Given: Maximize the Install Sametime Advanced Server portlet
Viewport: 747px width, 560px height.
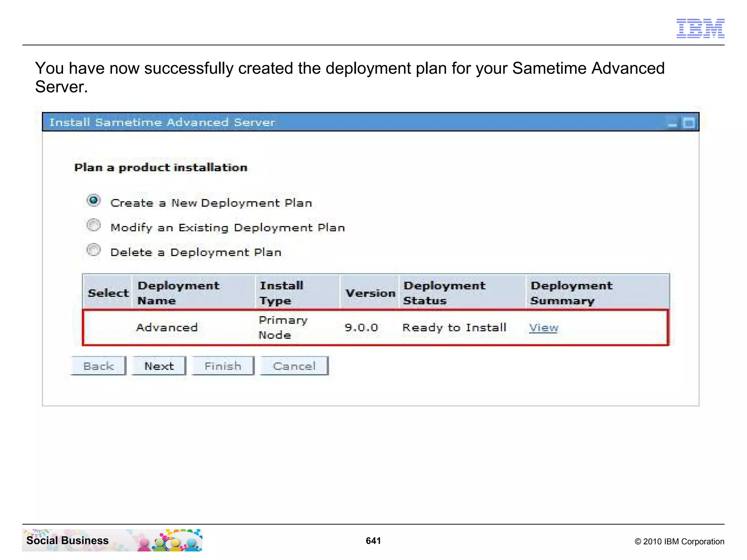Looking at the screenshot, I should pos(689,123).
